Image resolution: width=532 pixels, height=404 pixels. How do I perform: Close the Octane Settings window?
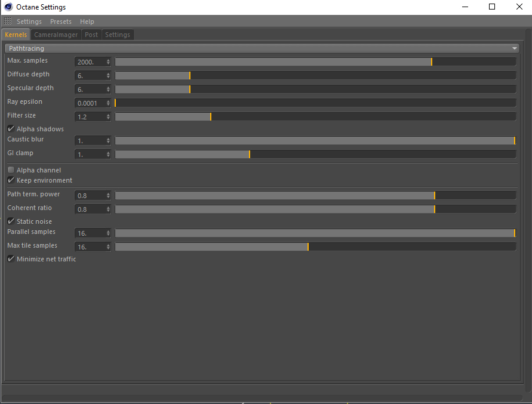point(519,7)
